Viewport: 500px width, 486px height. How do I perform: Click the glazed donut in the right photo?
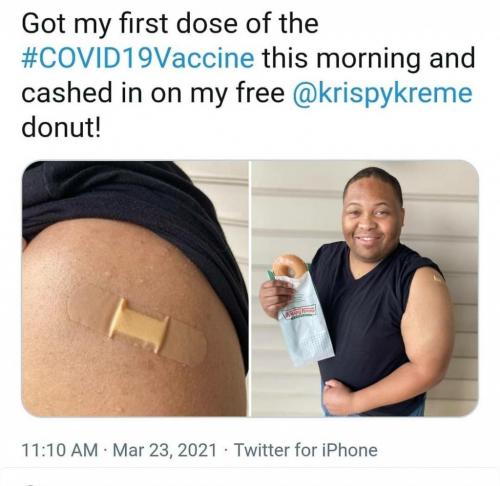289,266
